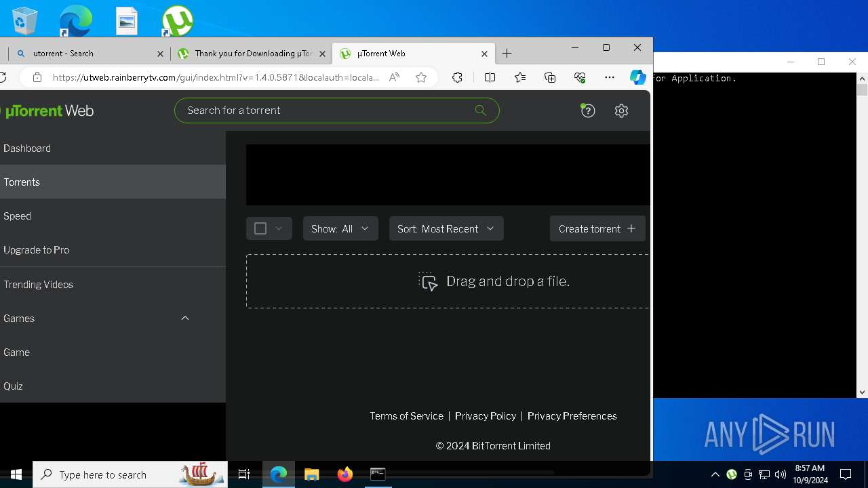Open the Privacy Preferences link
Screen dimensions: 868x488
(x=572, y=416)
